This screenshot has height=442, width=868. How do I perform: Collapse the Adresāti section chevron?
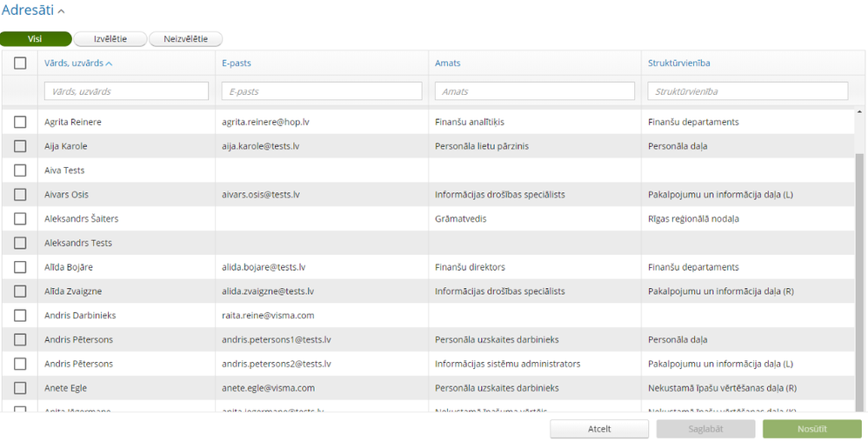61,11
